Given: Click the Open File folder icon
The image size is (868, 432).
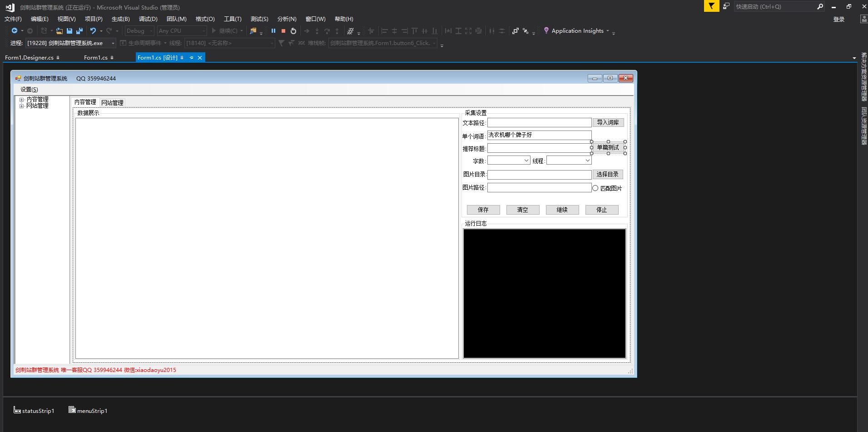Looking at the screenshot, I should [60, 31].
